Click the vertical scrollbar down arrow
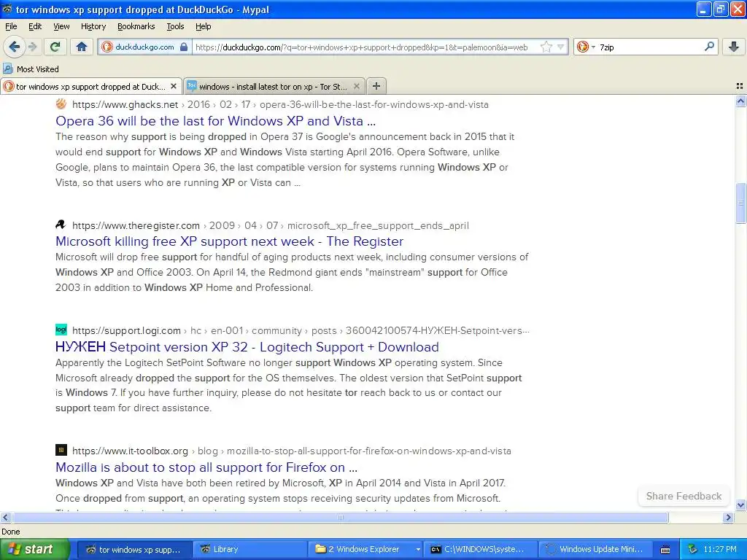This screenshot has width=747, height=560. [740, 505]
